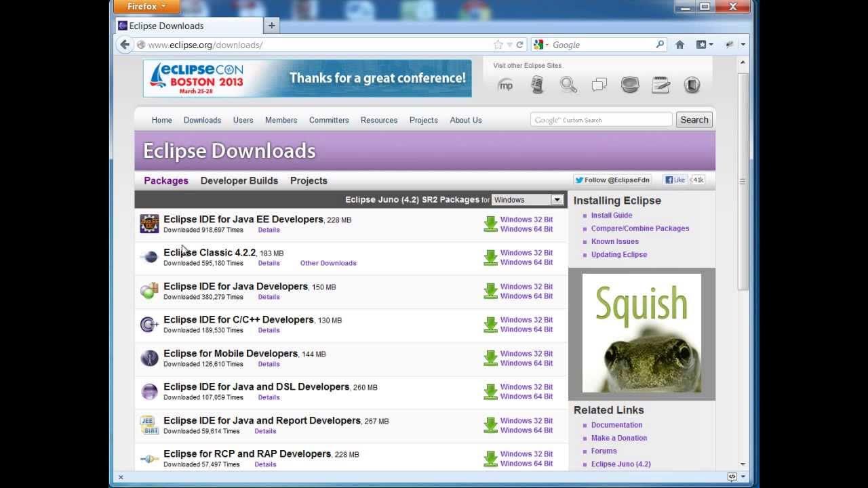
Task: Click the Search button
Action: (694, 120)
